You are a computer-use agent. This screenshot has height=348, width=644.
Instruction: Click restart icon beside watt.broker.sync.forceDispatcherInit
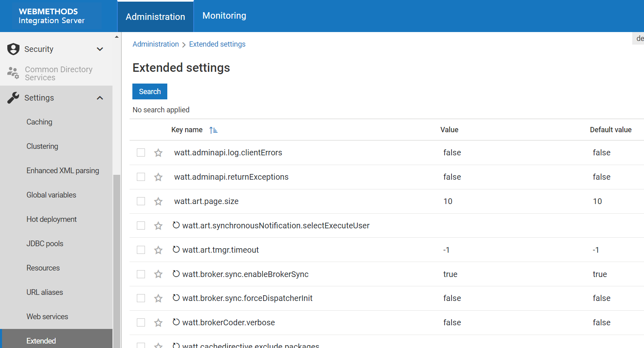pos(176,298)
